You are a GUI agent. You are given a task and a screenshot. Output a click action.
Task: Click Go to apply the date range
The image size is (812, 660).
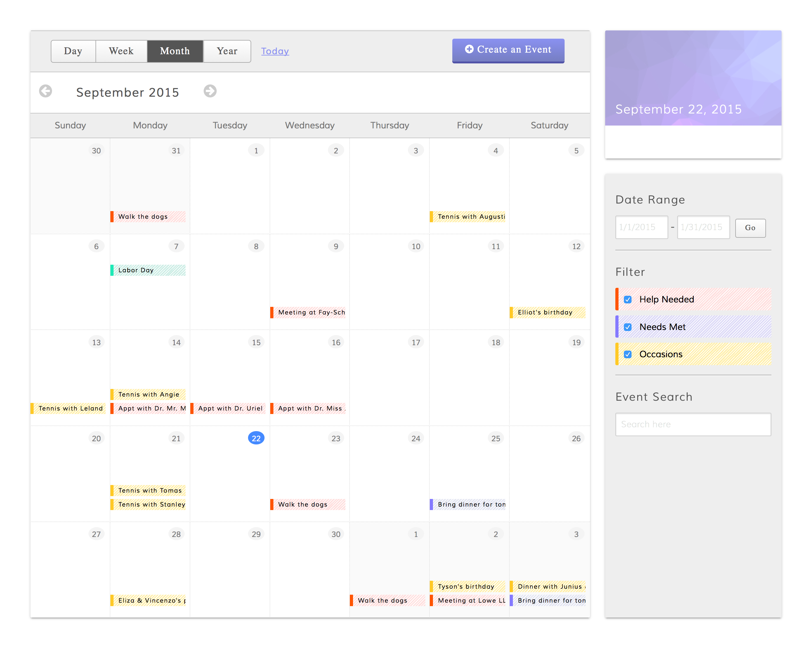click(x=750, y=227)
